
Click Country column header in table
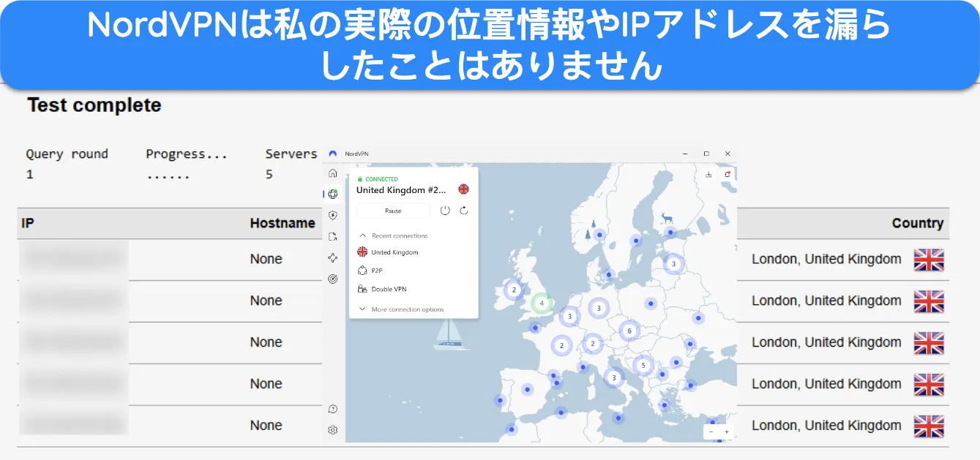click(917, 223)
